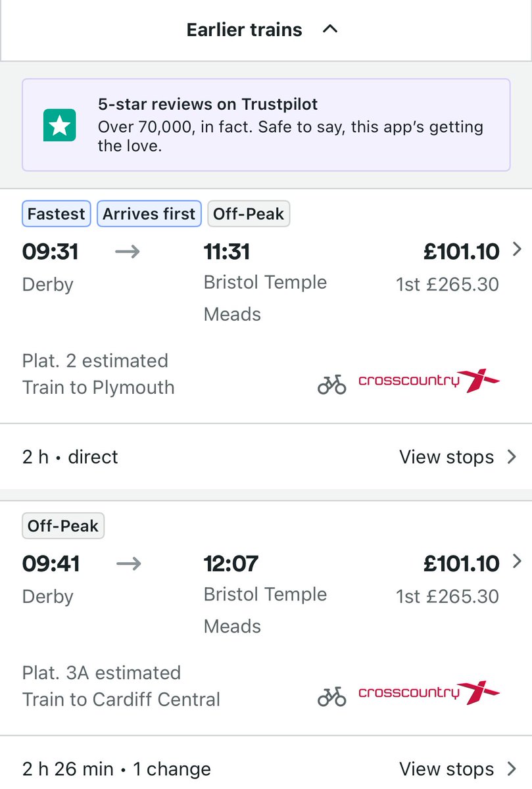Expand View stops for 1 change train
Image resolution: width=532 pixels, height=789 pixels.
458,769
